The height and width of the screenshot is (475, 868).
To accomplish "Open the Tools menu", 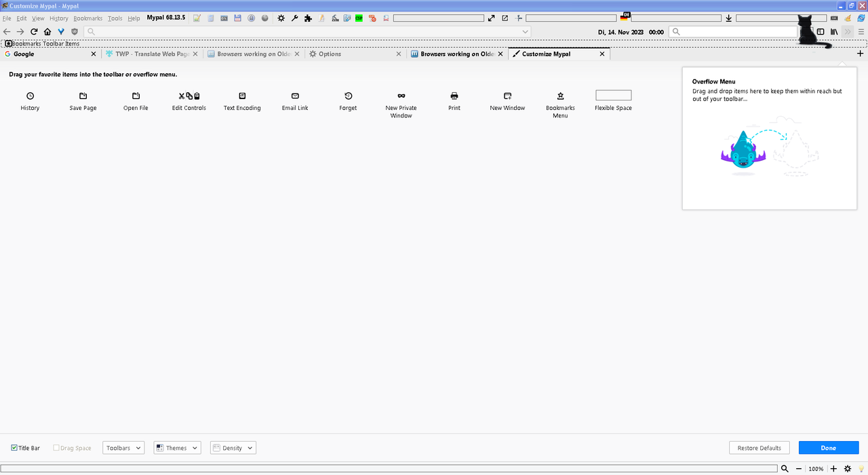I will (x=115, y=18).
